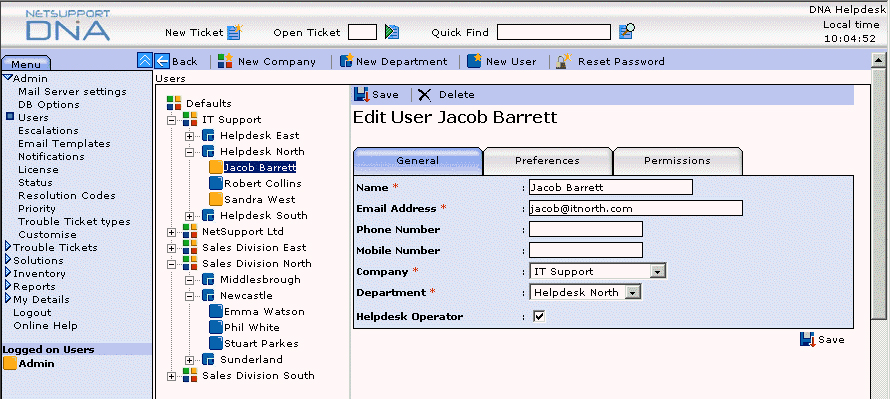Expand the Helpdesk East tree node
Image resolution: width=890 pixels, height=399 pixels.
pyautogui.click(x=190, y=136)
